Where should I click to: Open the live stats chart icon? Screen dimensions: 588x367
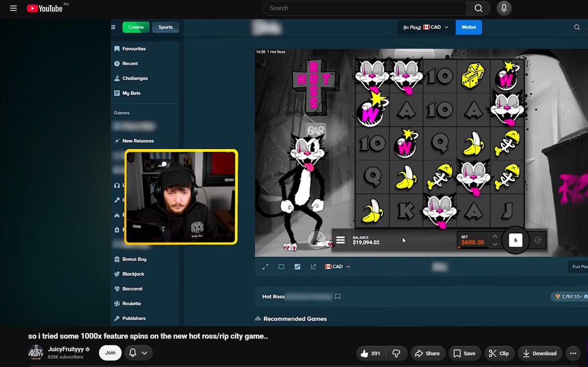[x=297, y=266]
